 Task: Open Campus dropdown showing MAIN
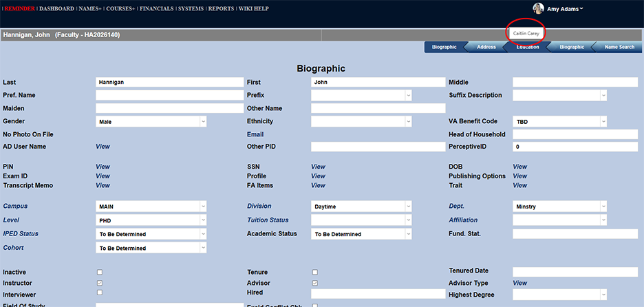tap(151, 207)
